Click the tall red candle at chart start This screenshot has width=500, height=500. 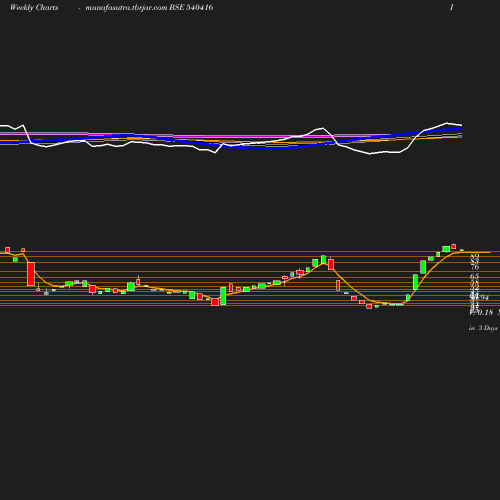[31, 274]
